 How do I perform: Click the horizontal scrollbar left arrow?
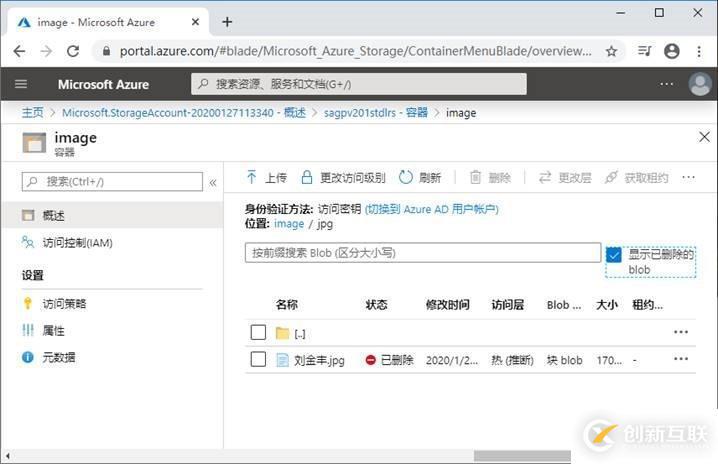(x=7, y=456)
